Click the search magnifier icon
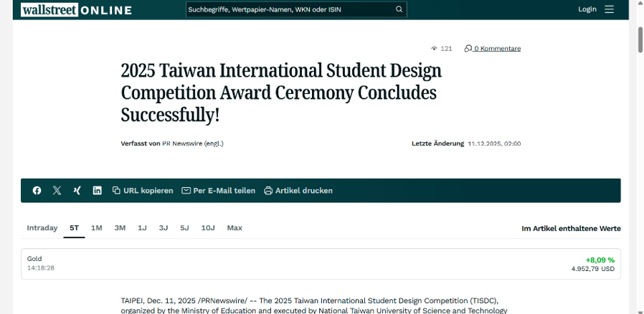Image resolution: width=644 pixels, height=314 pixels. point(399,9)
